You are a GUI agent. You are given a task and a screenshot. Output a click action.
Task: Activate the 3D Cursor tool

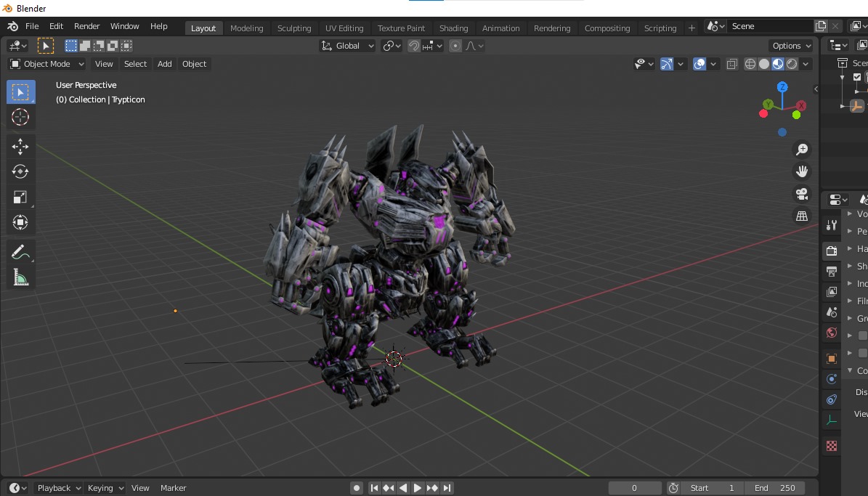(x=20, y=117)
